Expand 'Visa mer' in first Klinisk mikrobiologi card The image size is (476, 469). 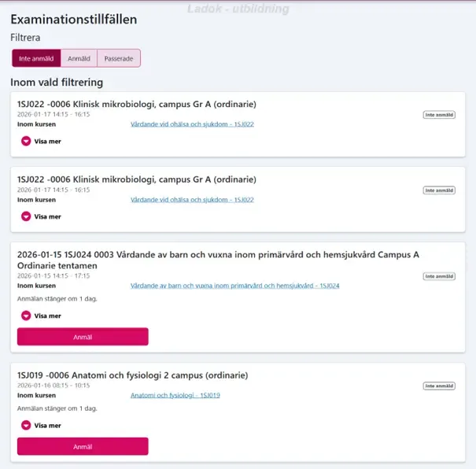[x=47, y=142]
